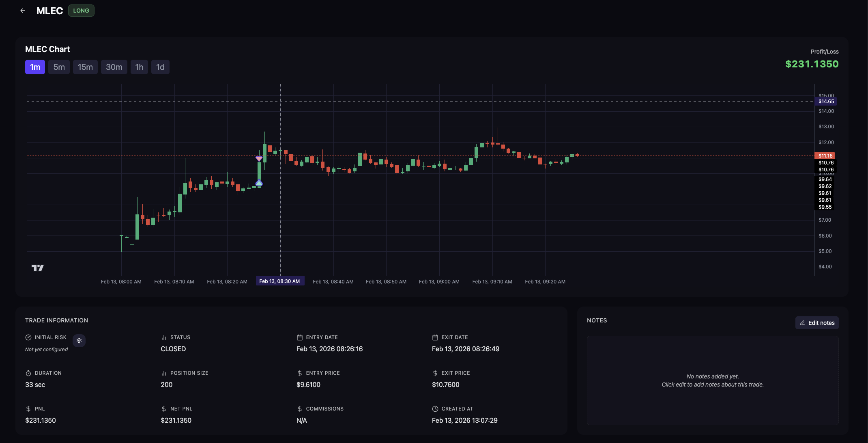Open the initial risk settings gear
The width and height of the screenshot is (868, 443).
[x=79, y=341]
